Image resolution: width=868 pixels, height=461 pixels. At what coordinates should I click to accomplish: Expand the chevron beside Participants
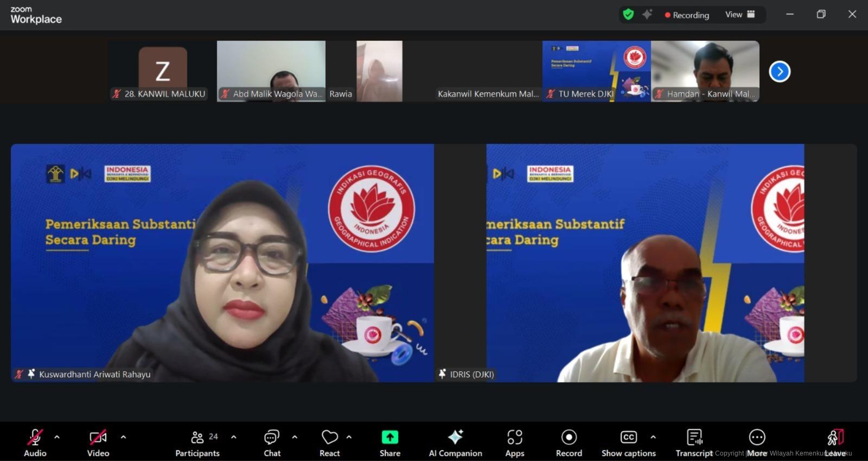[x=234, y=437]
